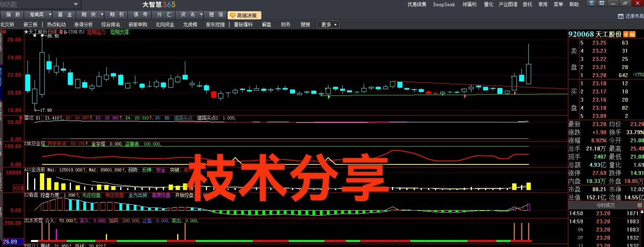Open 北向资金 page
This screenshot has width=644, height=247.
coord(165,24)
